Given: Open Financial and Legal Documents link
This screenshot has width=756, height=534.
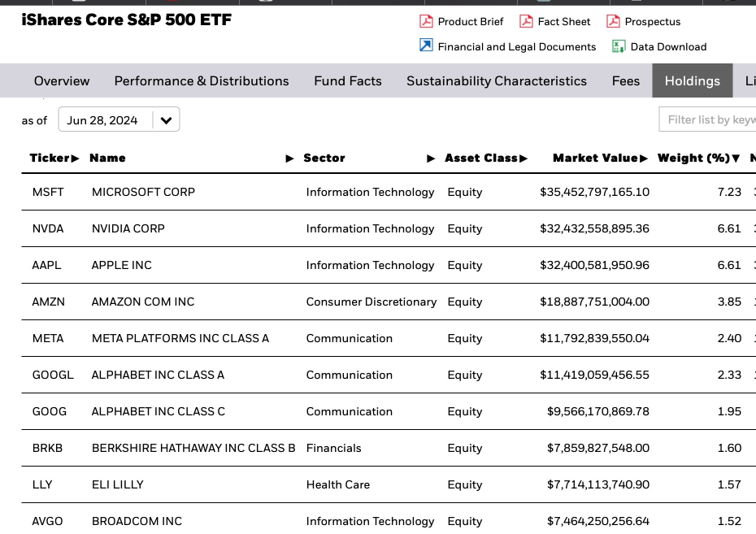Looking at the screenshot, I should coord(517,47).
